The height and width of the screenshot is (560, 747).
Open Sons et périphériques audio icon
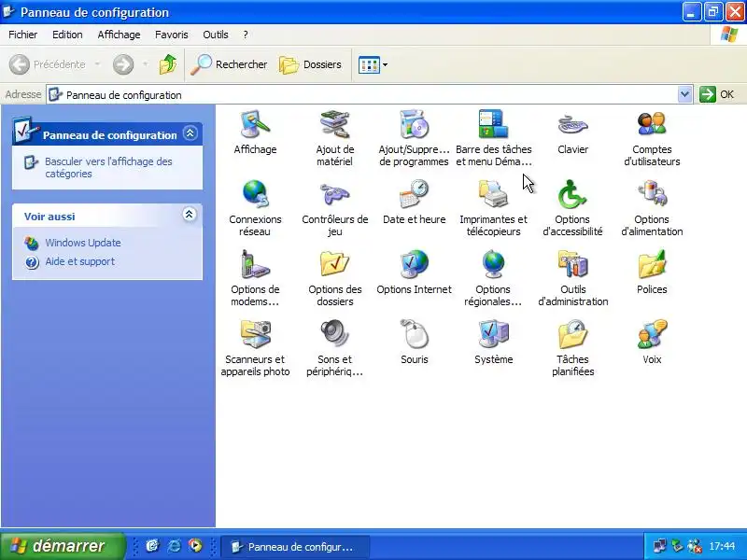(334, 348)
